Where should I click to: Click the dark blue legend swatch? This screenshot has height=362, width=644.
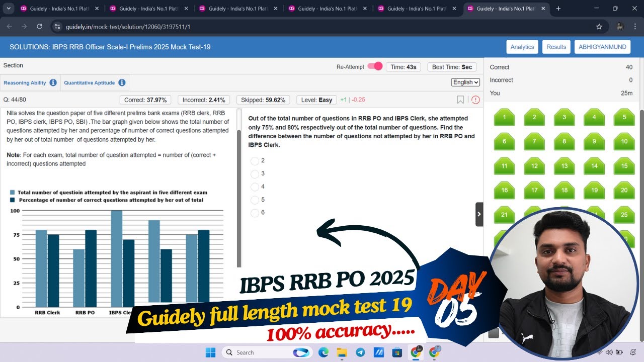[13, 200]
